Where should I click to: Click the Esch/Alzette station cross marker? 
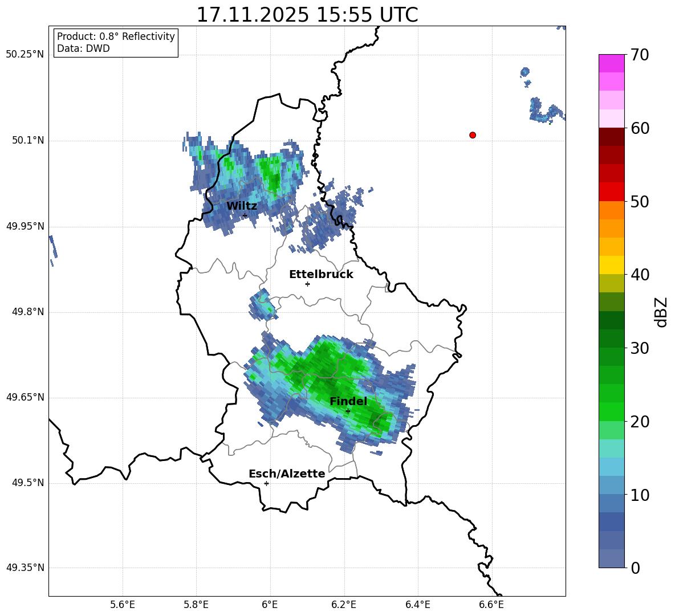tap(266, 483)
